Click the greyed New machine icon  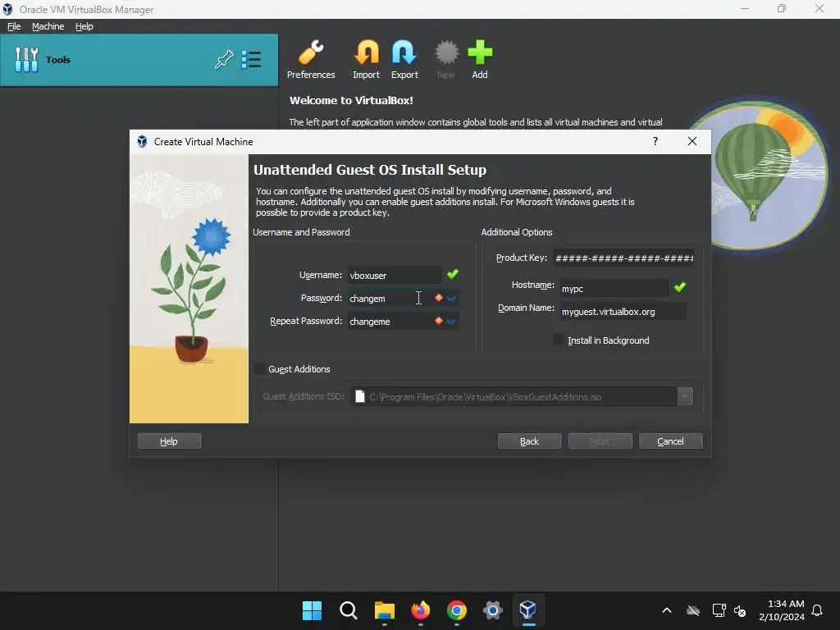[x=445, y=59]
